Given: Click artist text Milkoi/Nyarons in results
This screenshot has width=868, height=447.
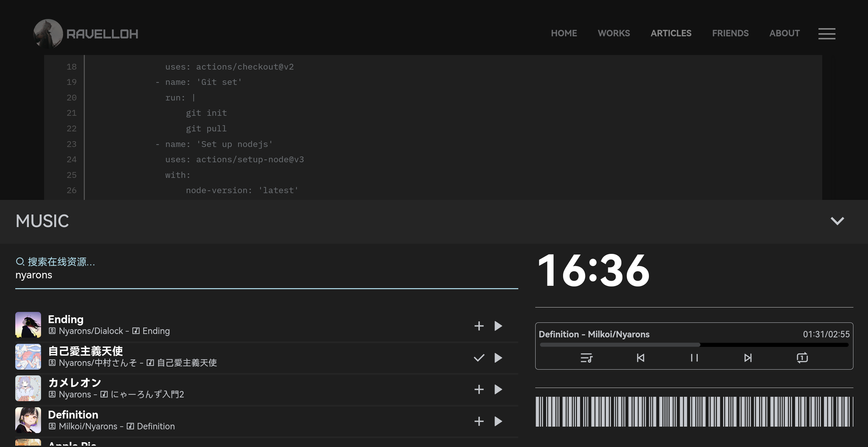Looking at the screenshot, I should (x=88, y=426).
